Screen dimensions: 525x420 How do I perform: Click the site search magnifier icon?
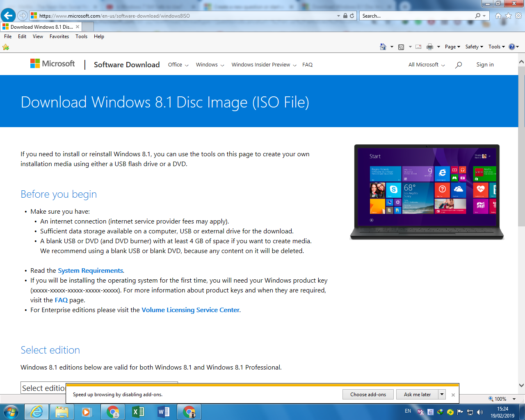(x=459, y=65)
